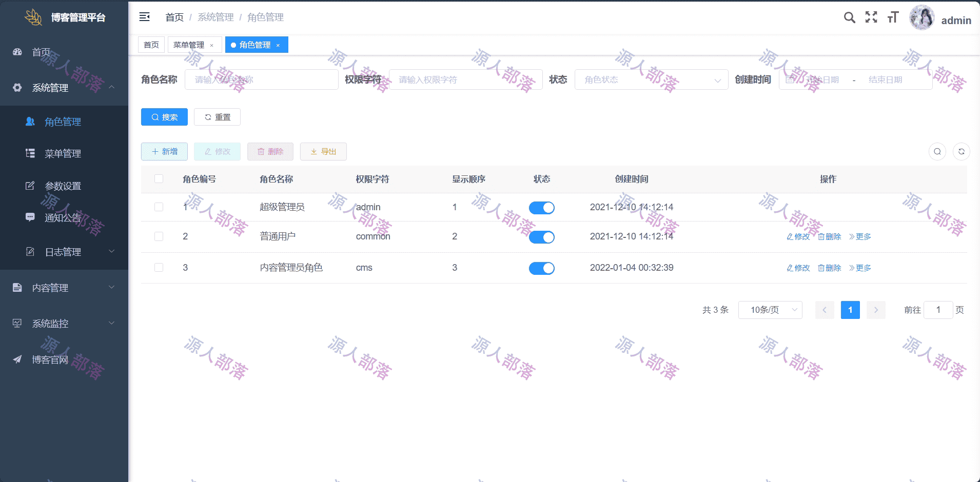980x482 pixels.
Task: Open 更多 options for 普通用户
Action: point(860,236)
